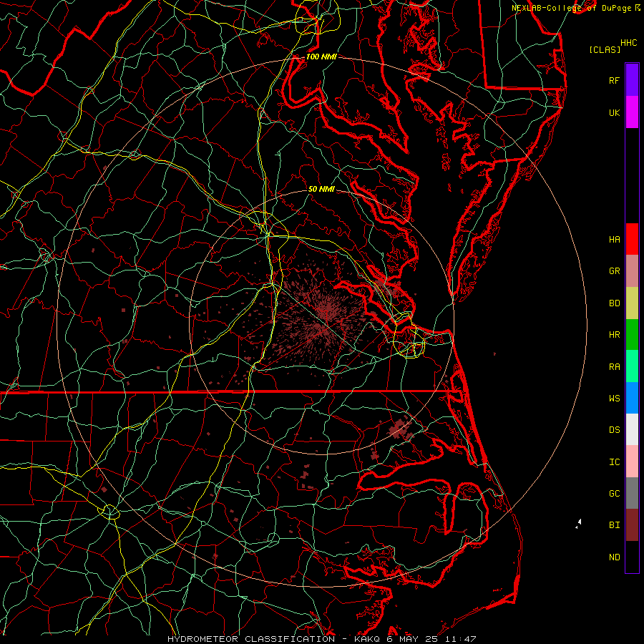The height and width of the screenshot is (644, 644).
Task: Pick the dark green HR legend swatch
Action: pos(632,335)
